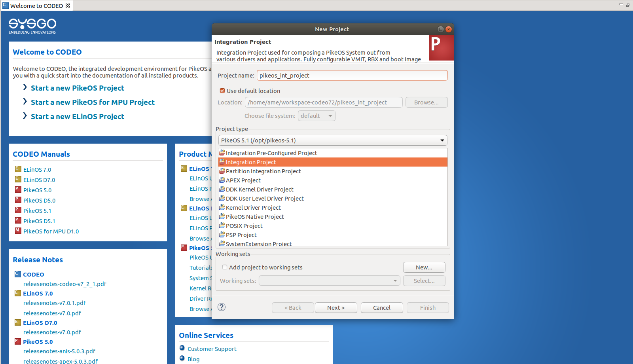The height and width of the screenshot is (364, 633).
Task: Click the POSIX Project folder icon
Action: click(222, 226)
